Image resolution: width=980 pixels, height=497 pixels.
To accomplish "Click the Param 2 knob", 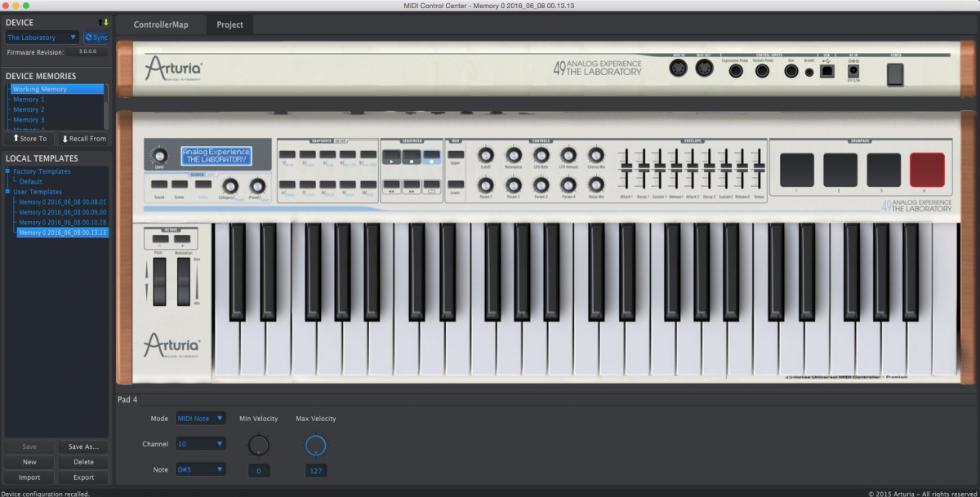I will click(513, 184).
